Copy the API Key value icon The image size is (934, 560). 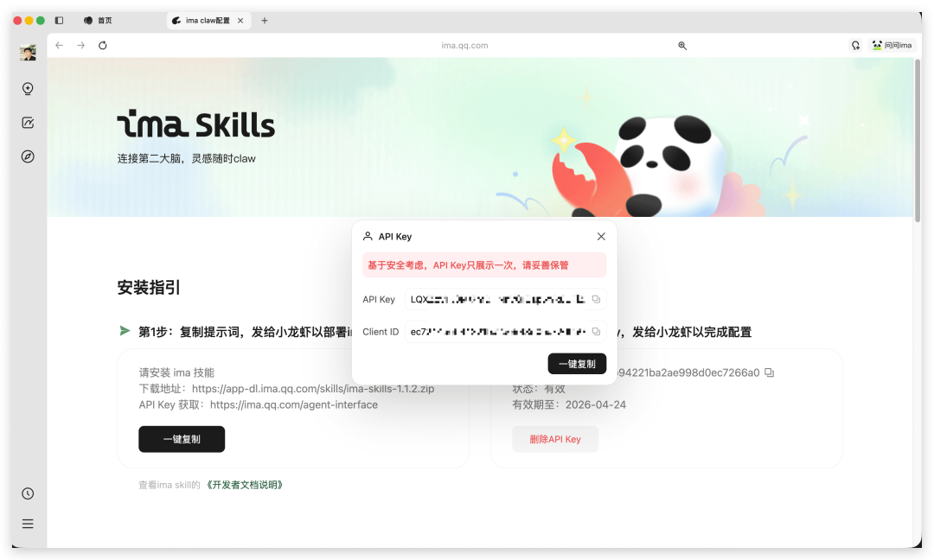[x=596, y=299]
